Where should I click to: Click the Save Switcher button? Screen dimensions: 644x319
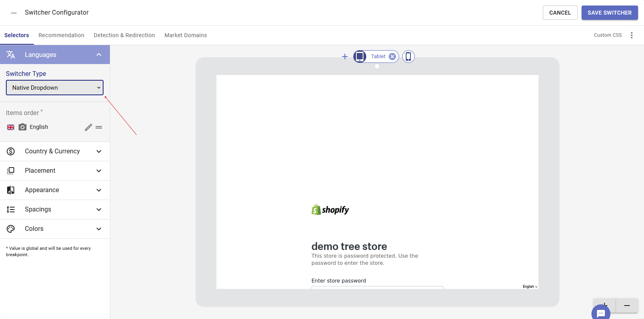[x=610, y=13]
